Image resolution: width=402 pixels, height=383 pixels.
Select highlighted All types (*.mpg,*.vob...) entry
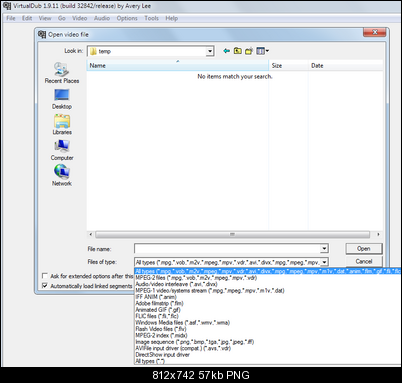267,271
